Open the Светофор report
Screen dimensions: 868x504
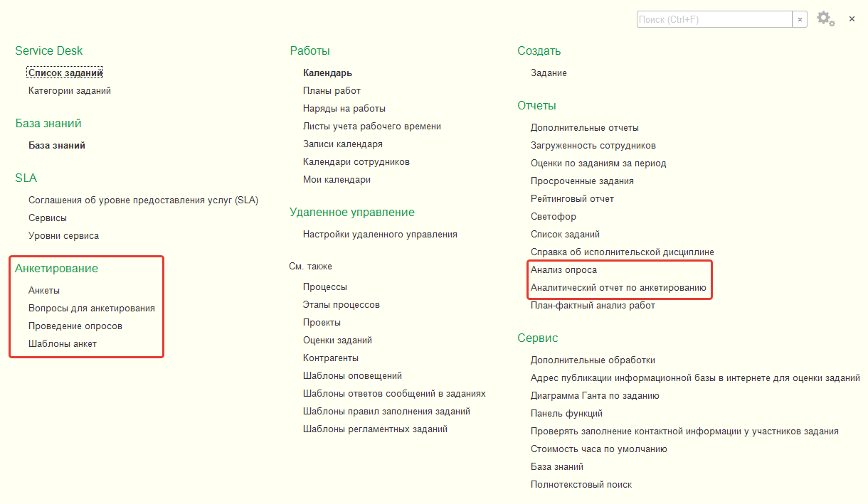pos(554,217)
